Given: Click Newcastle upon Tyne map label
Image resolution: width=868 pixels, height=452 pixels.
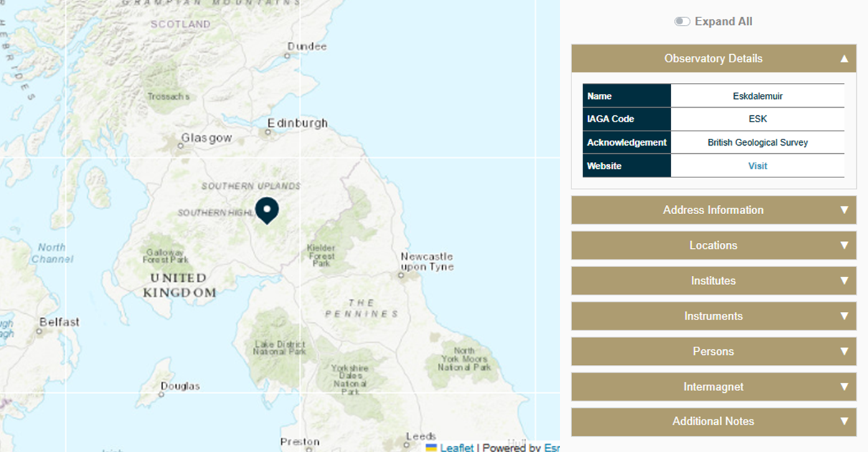Looking at the screenshot, I should pyautogui.click(x=427, y=261).
